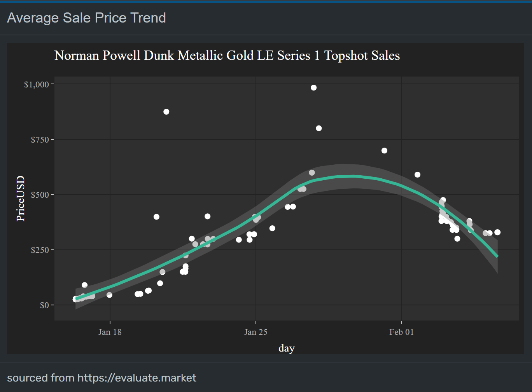532x392 pixels.
Task: Click the data point near $700
Action: pyautogui.click(x=384, y=151)
